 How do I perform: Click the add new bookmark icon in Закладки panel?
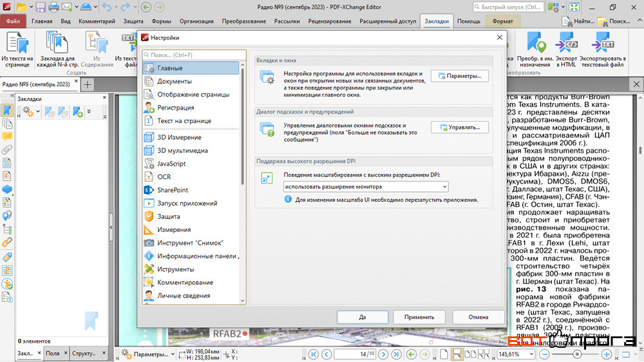coord(78,111)
